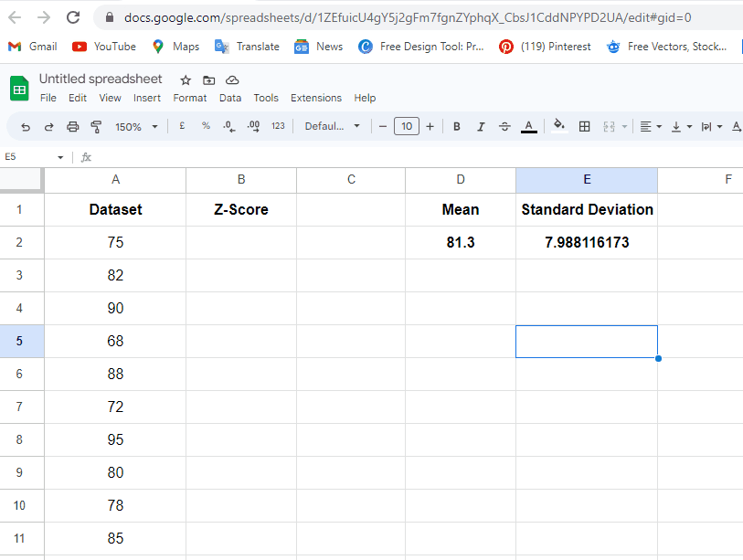
Task: Open the Insert menu
Action: click(x=147, y=98)
